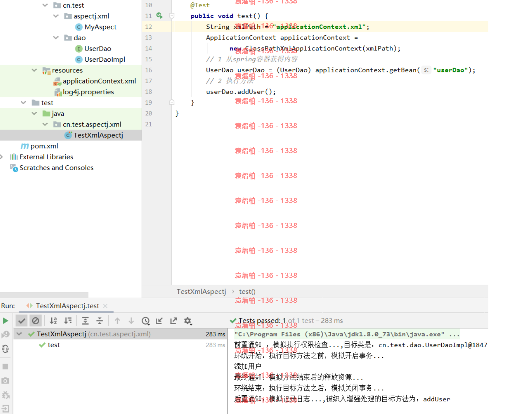The image size is (532, 414).
Task: Expand External Libraries node
Action: click(x=2, y=157)
